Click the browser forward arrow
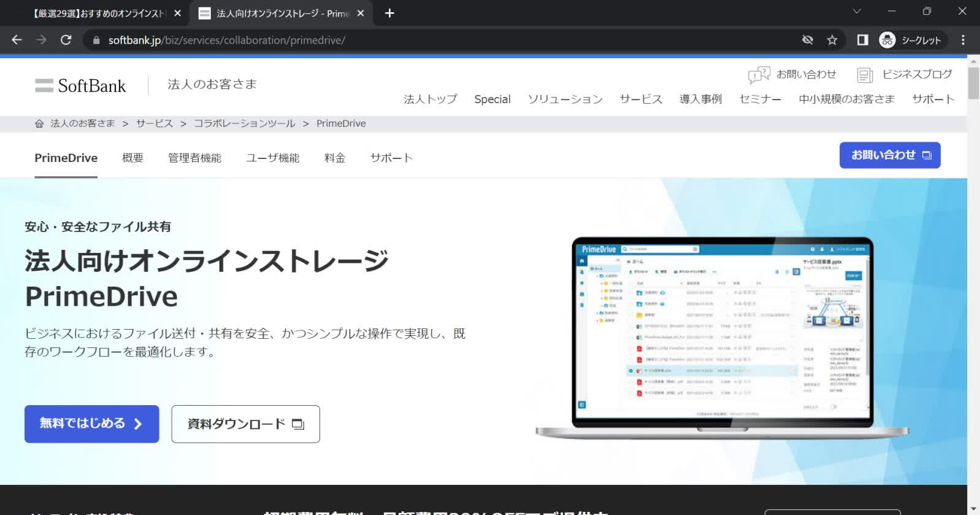The height and width of the screenshot is (515, 980). point(41,40)
